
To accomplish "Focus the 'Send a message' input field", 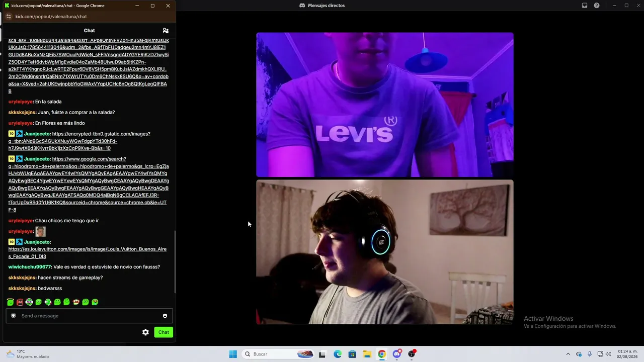I will (89, 316).
